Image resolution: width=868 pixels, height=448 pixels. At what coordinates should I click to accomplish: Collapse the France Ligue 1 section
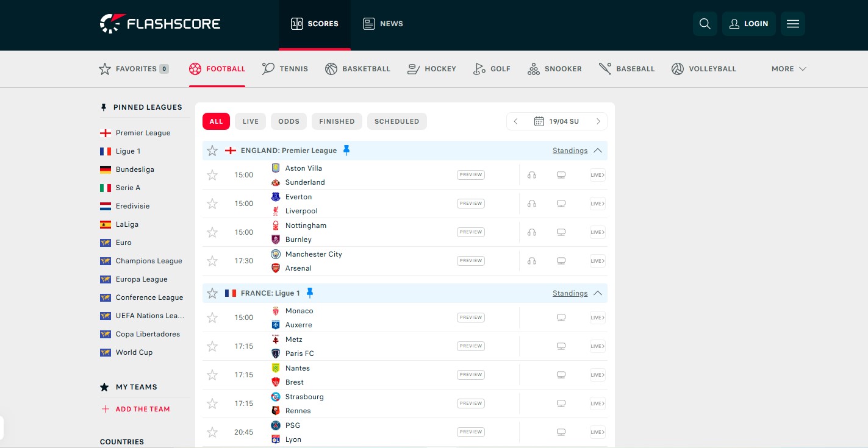tap(598, 293)
